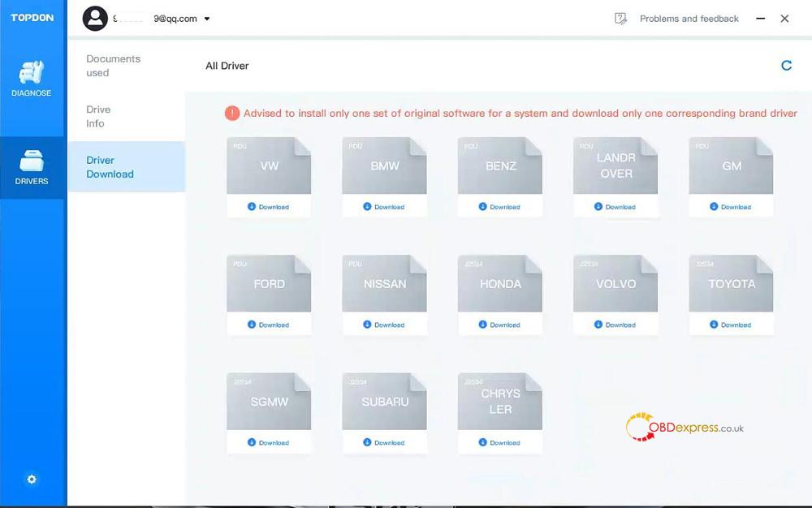
Task: Click the HONDA driver file icon
Action: point(499,283)
